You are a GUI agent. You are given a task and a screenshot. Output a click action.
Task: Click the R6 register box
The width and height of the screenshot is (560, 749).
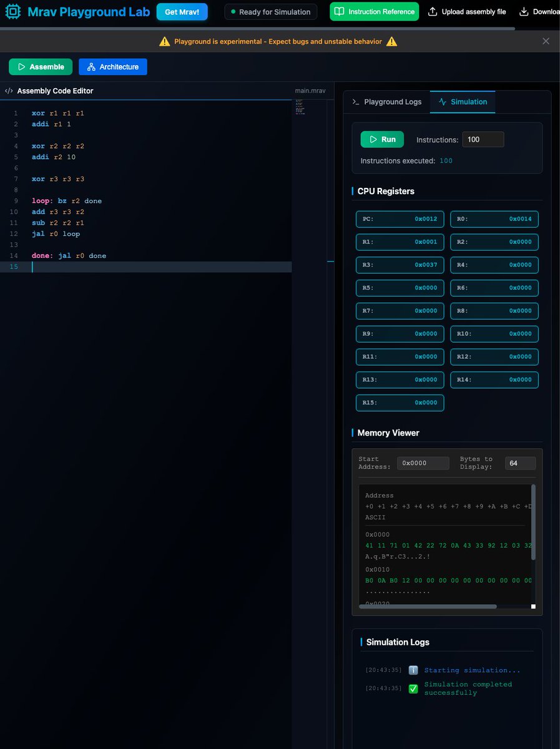[494, 288]
